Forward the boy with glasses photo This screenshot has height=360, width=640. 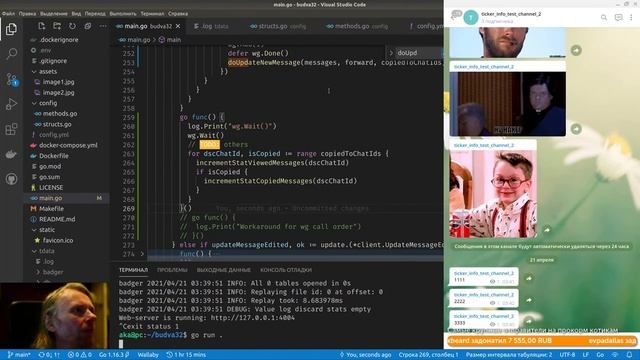[547, 230]
